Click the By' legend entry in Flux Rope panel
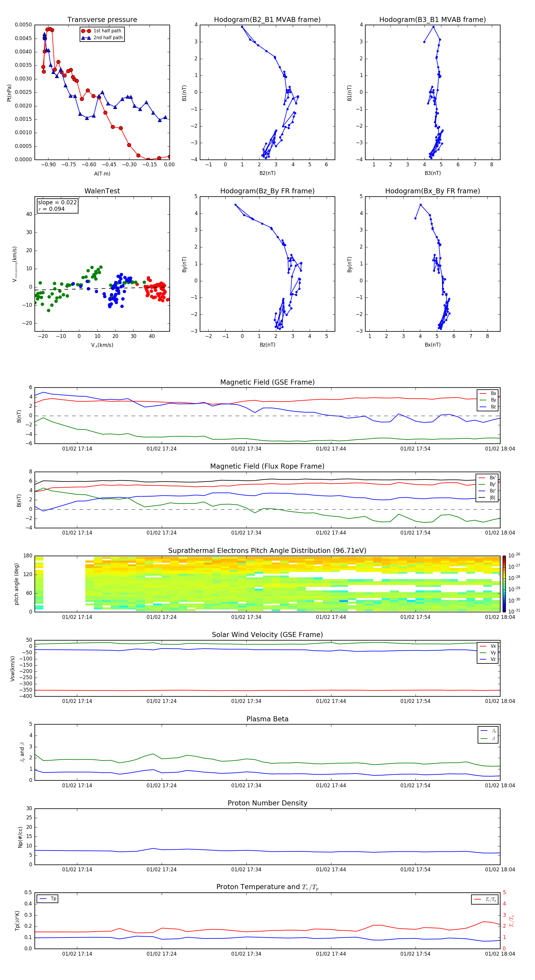Viewport: 535px width, 980px height. click(487, 484)
